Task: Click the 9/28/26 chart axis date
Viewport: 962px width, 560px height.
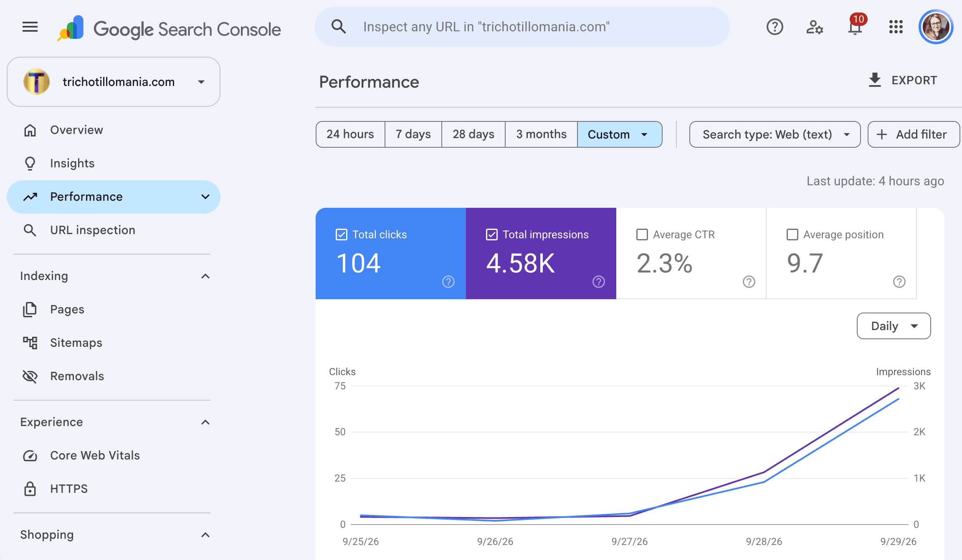Action: point(764,542)
